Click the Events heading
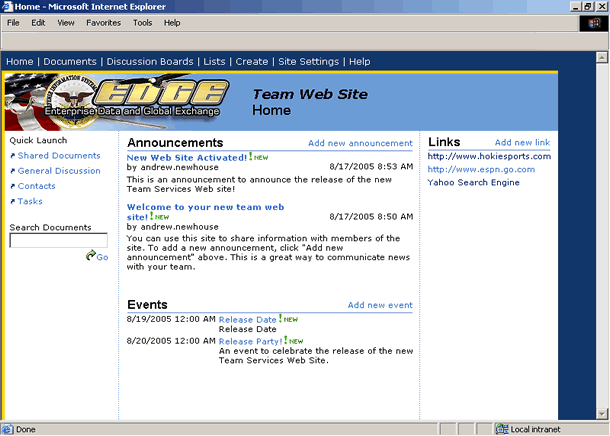The image size is (610, 436). tap(147, 305)
